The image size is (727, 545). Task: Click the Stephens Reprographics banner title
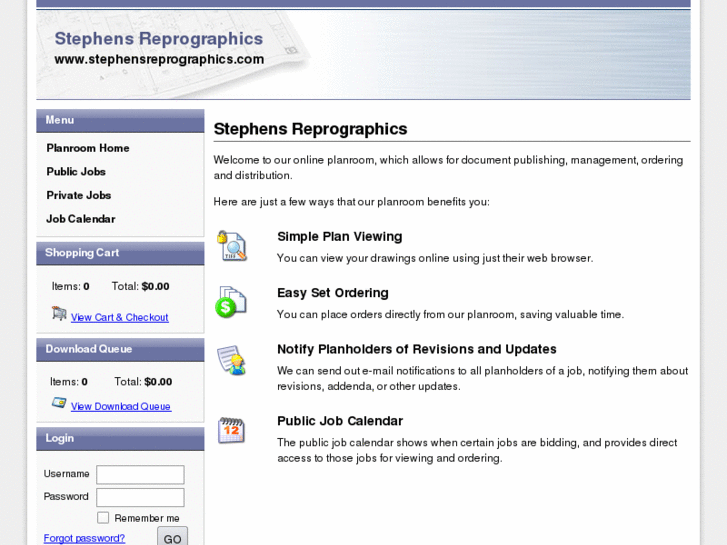click(x=159, y=38)
